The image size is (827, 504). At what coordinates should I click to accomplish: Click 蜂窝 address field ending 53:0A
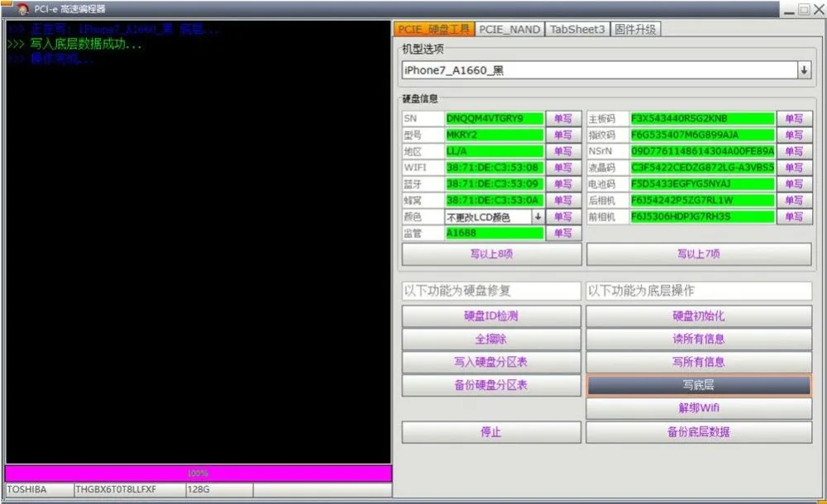[495, 200]
